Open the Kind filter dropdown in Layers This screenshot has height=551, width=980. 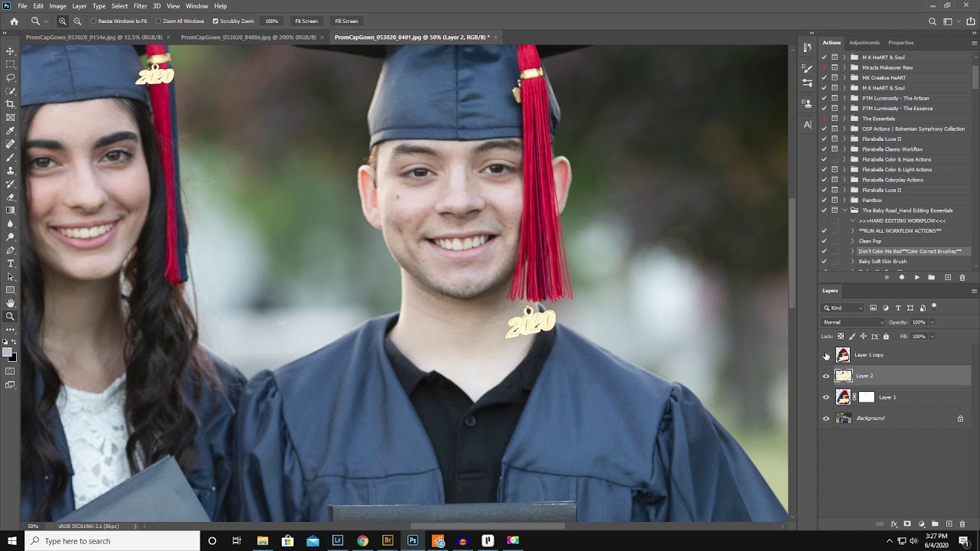point(843,308)
